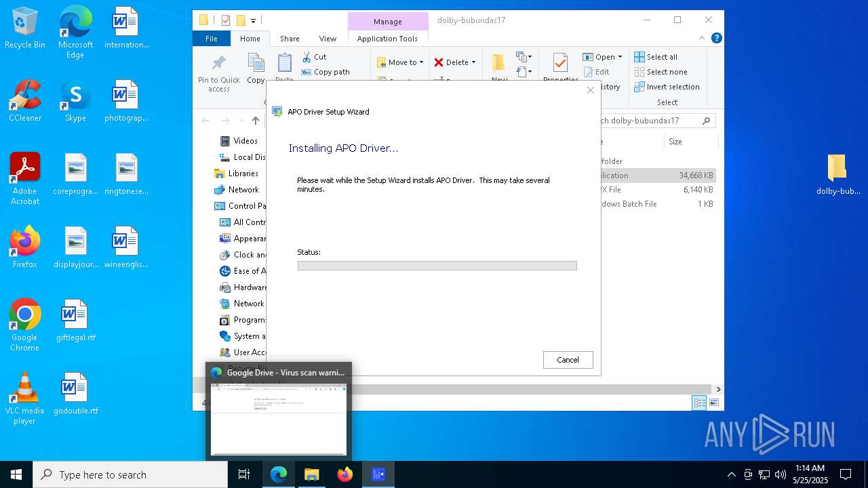Click Firefox icon in taskbar
Screen dimensions: 868x488
point(345,474)
